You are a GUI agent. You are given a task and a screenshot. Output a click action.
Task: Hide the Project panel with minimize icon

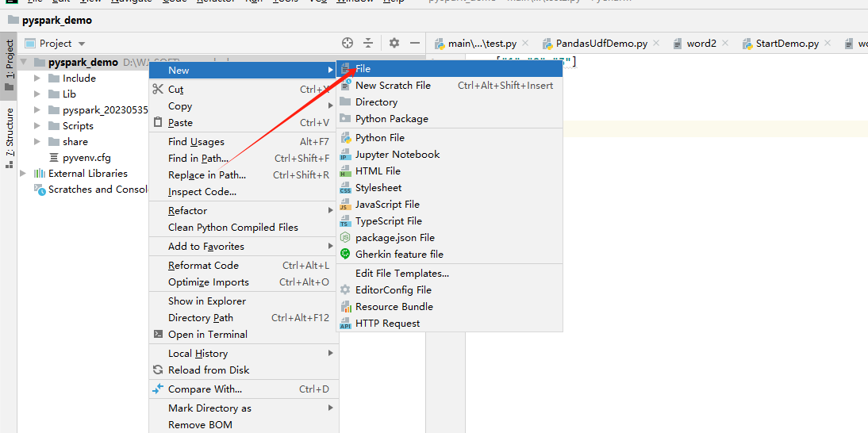(x=415, y=44)
